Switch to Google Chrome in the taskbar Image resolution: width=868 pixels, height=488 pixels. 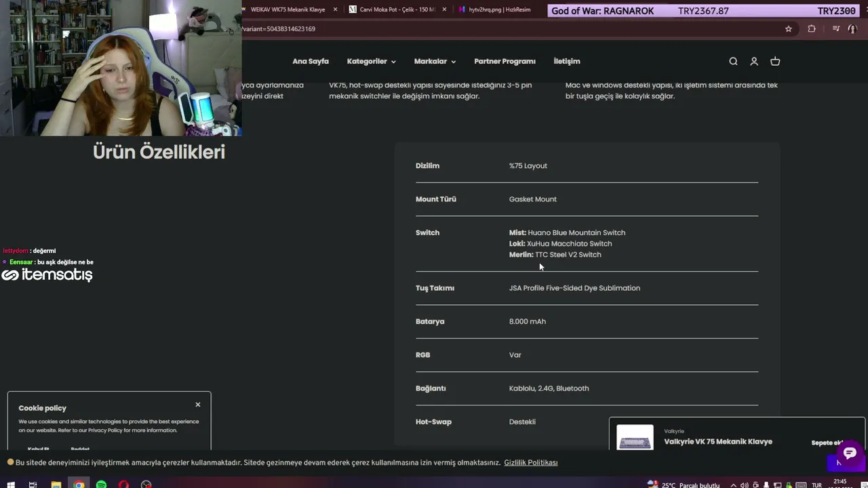point(79,484)
